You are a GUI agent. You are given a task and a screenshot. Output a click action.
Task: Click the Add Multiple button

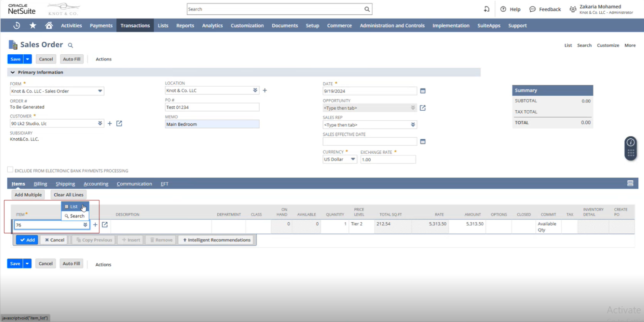pos(28,195)
